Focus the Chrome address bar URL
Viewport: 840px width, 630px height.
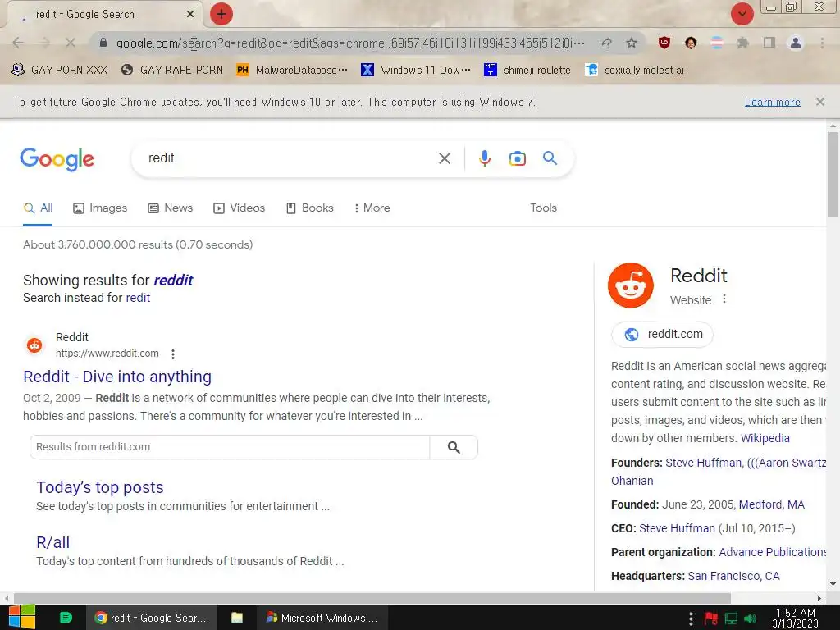pyautogui.click(x=351, y=43)
